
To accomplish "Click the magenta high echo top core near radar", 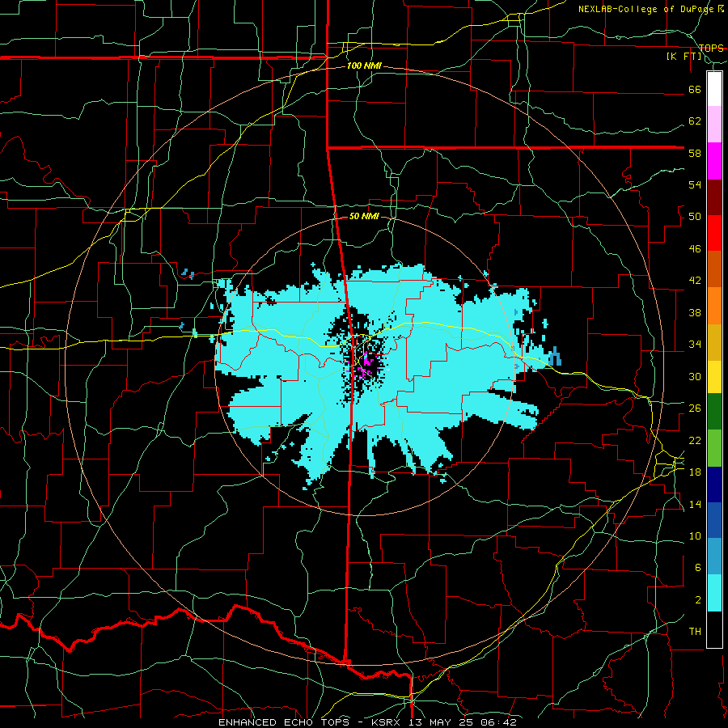I will 366,366.
